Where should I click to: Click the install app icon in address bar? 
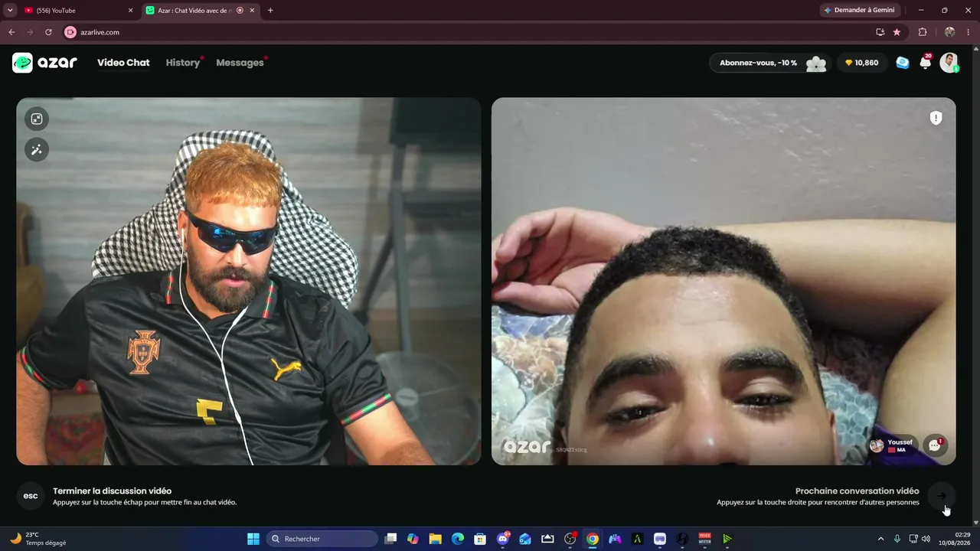(880, 32)
